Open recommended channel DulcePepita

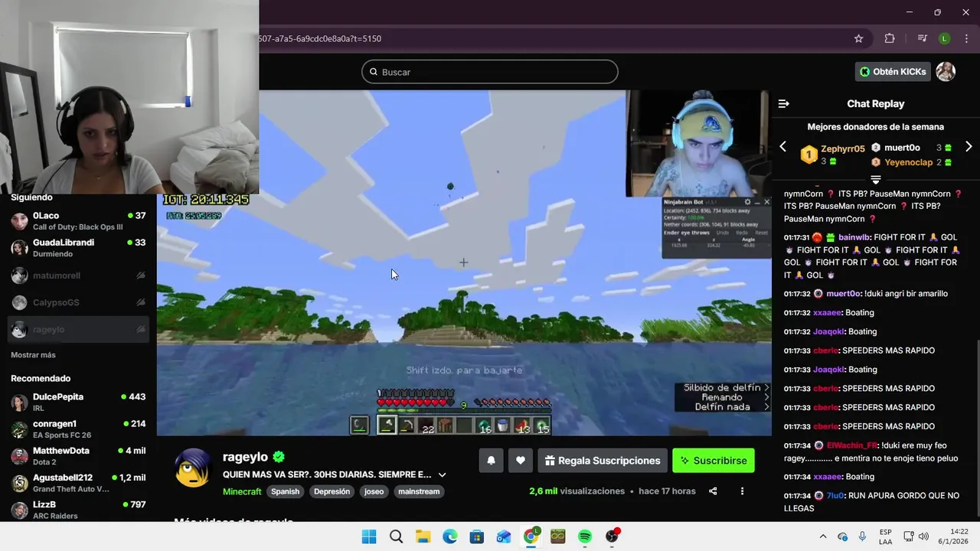click(x=78, y=403)
